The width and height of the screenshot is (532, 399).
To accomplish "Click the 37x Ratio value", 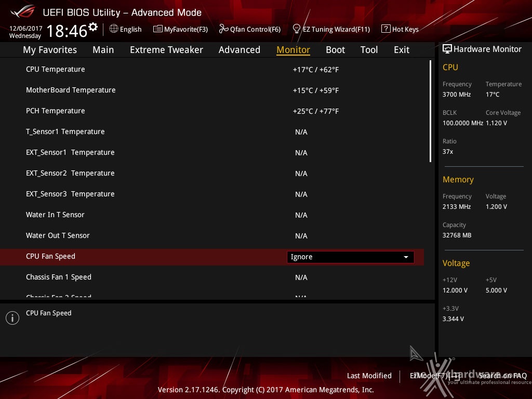I will tap(448, 151).
